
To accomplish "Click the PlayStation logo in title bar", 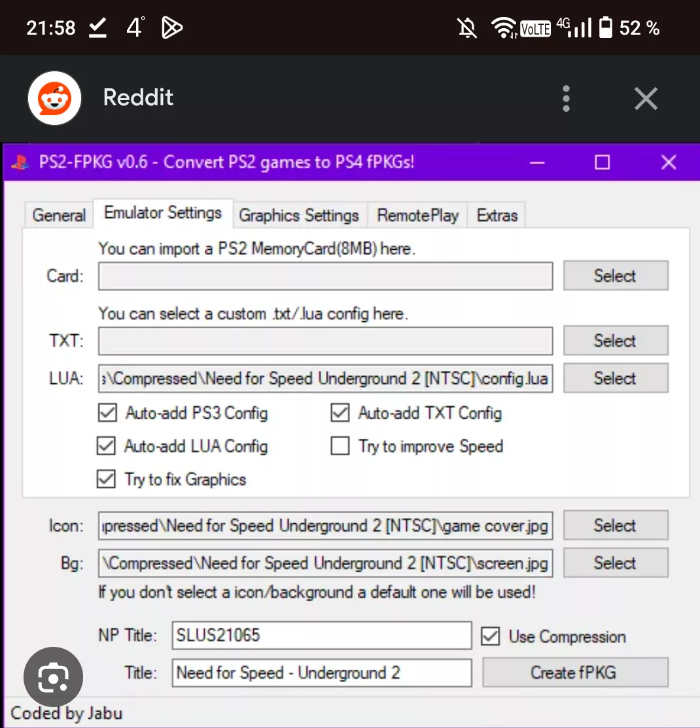I will (20, 162).
